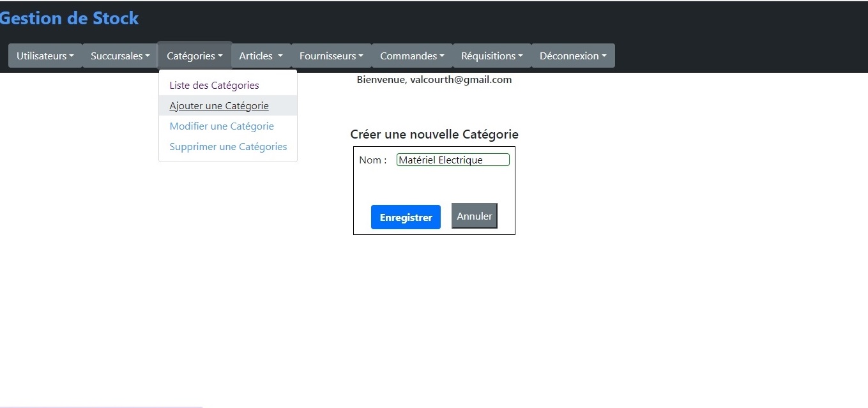This screenshot has width=868, height=408.
Task: Focus the Nom text input field
Action: pos(453,160)
